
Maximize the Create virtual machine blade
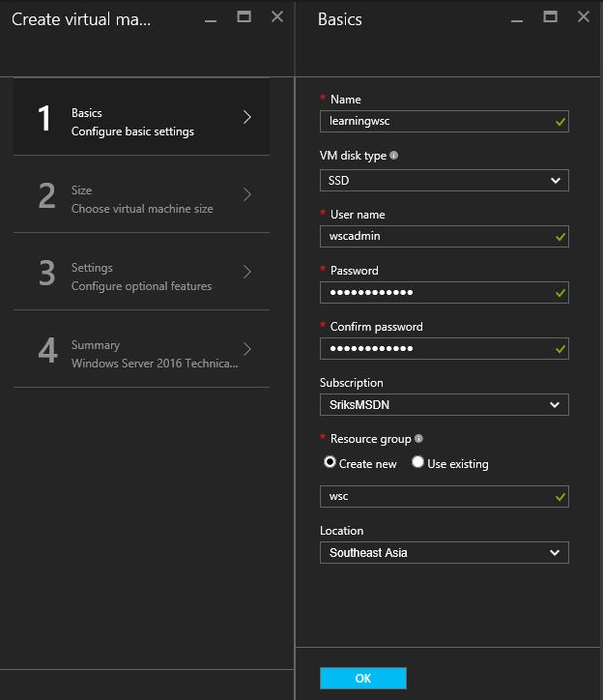tap(244, 16)
